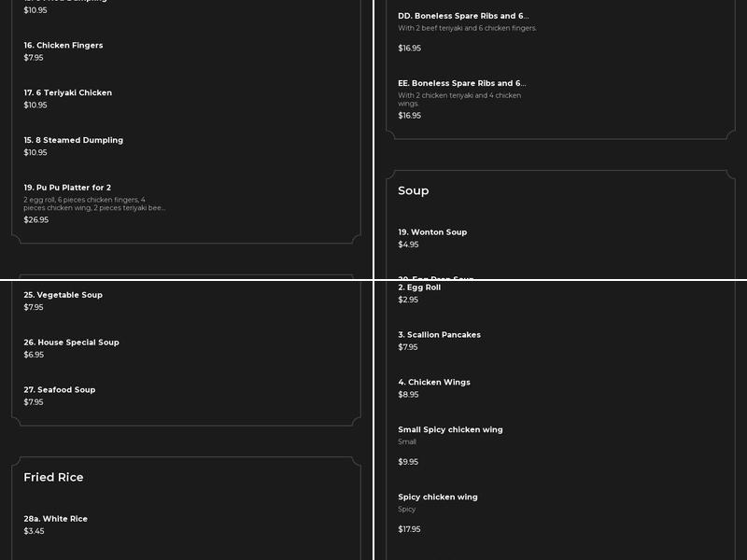Click the $26.95 Pu Pu Platter price
The height and width of the screenshot is (560, 747).
coord(36,220)
